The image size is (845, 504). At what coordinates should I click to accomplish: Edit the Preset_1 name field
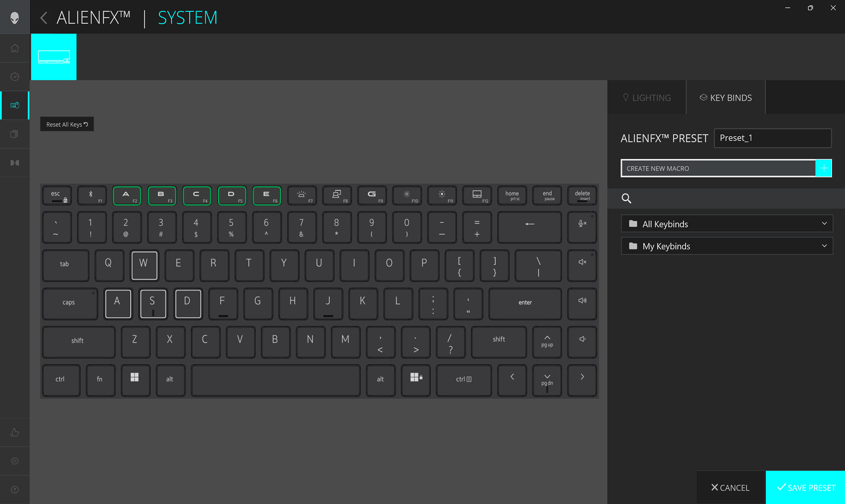[773, 138]
